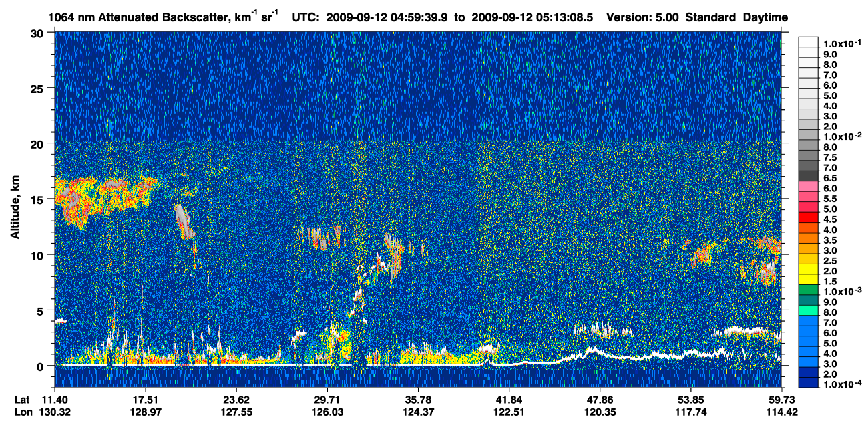Select the white swatch at the colorbar top
This screenshot has height=445, width=868.
[x=809, y=43]
